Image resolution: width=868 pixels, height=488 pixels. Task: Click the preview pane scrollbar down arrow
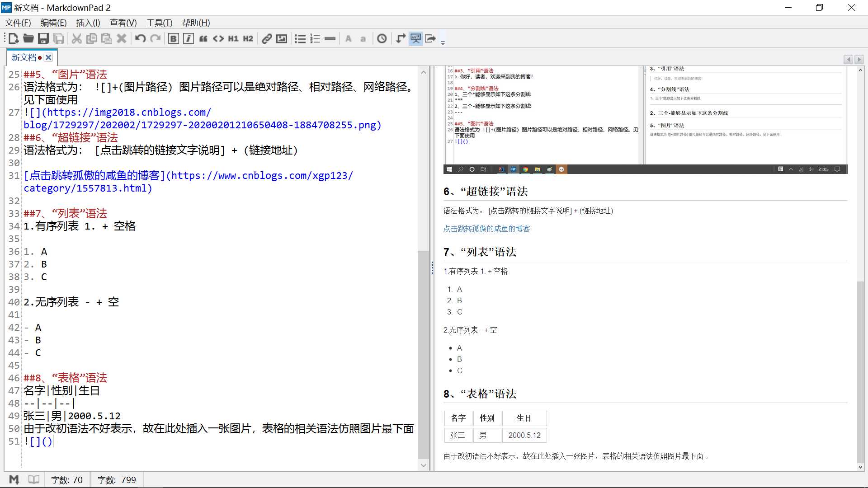[860, 467]
